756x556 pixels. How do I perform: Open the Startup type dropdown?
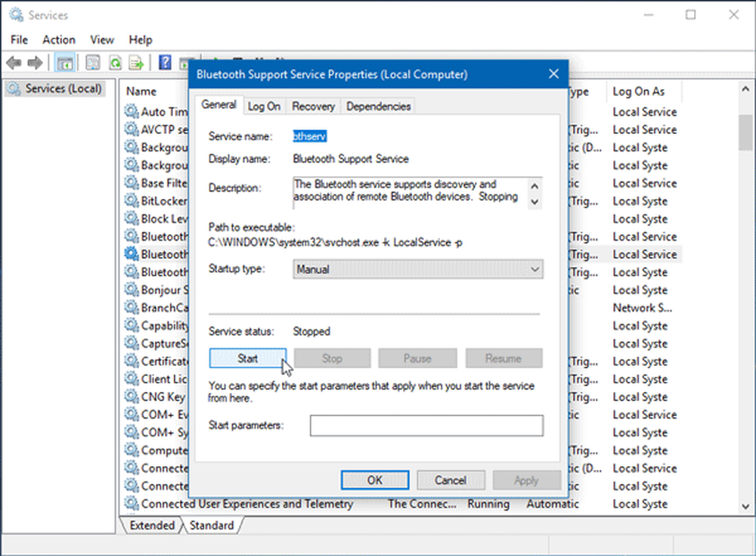[418, 269]
